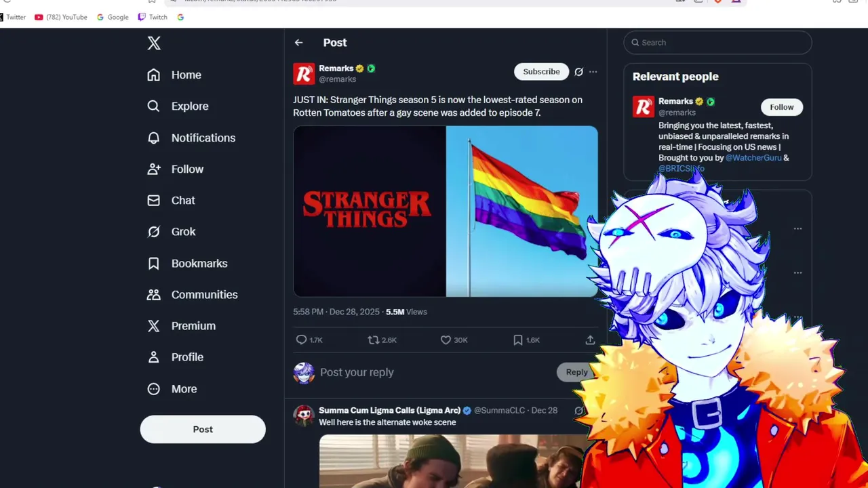Image resolution: width=868 pixels, height=488 pixels.
Task: Open the @SummaCLC handle
Action: pos(500,411)
